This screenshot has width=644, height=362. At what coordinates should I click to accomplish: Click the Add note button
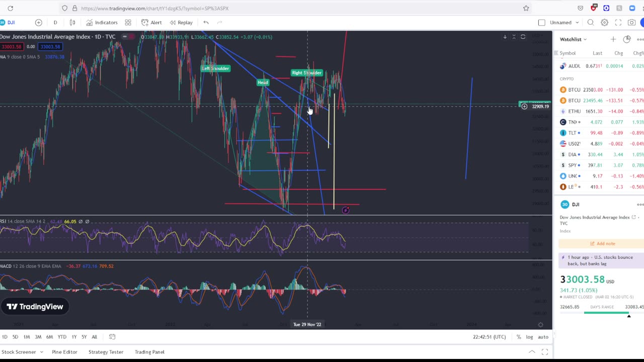click(x=601, y=243)
